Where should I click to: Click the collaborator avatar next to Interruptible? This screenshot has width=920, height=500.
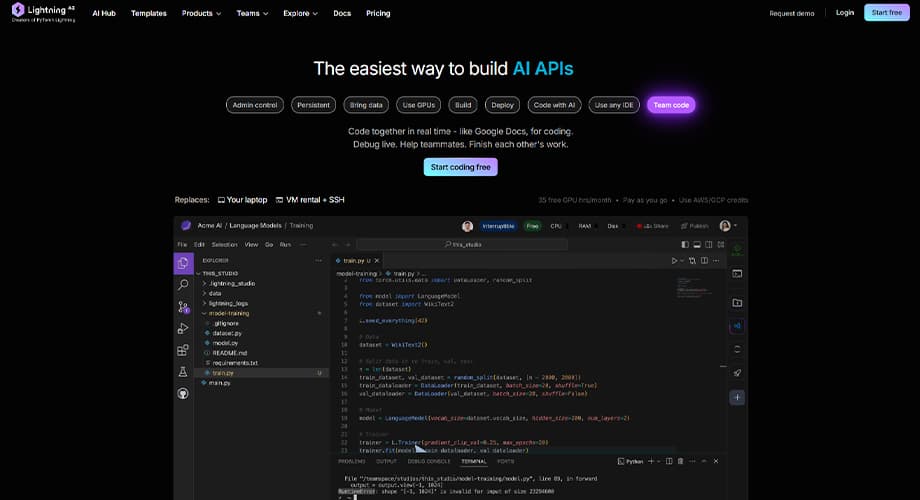click(467, 226)
